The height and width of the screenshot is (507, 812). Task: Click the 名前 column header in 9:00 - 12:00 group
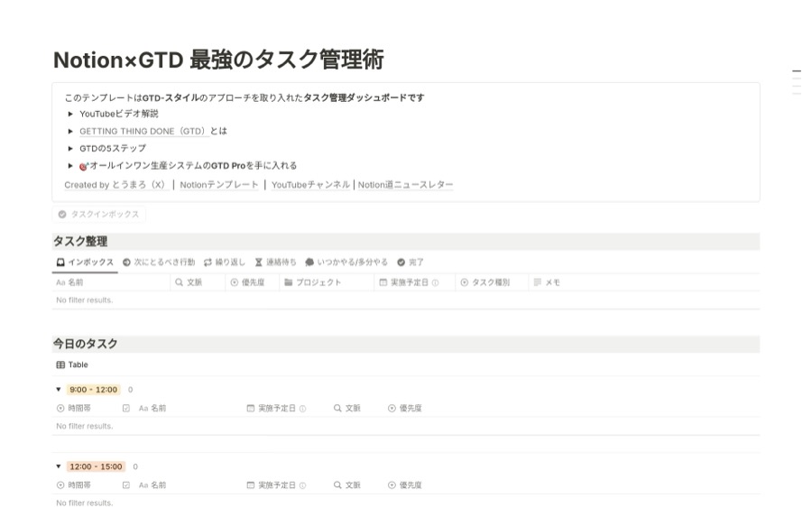[x=152, y=409]
